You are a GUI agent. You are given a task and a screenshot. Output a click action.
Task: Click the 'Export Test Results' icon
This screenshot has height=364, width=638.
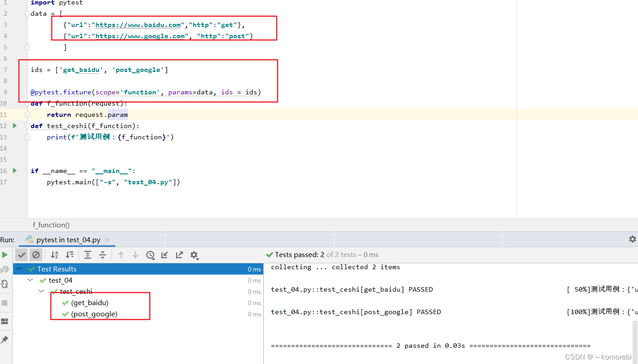pos(179,255)
